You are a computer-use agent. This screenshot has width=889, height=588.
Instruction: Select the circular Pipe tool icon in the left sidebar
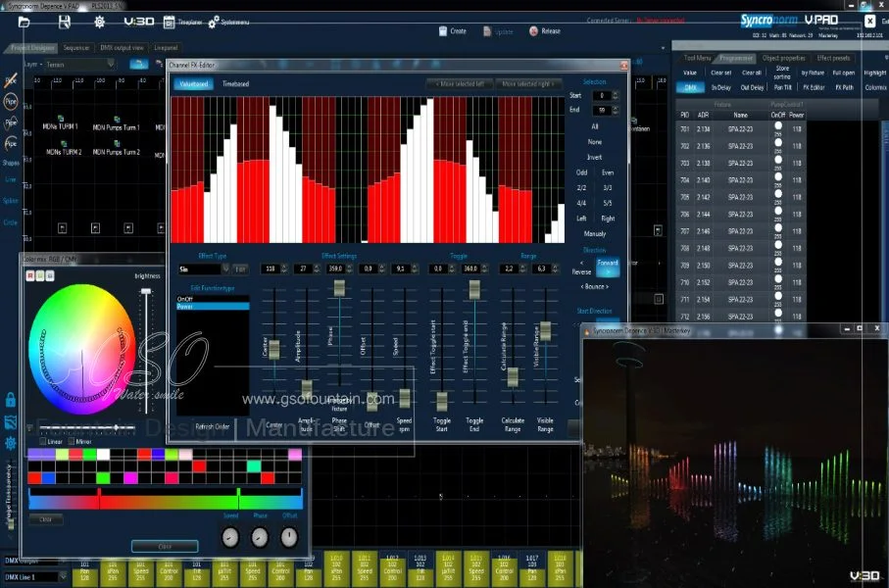(x=11, y=102)
